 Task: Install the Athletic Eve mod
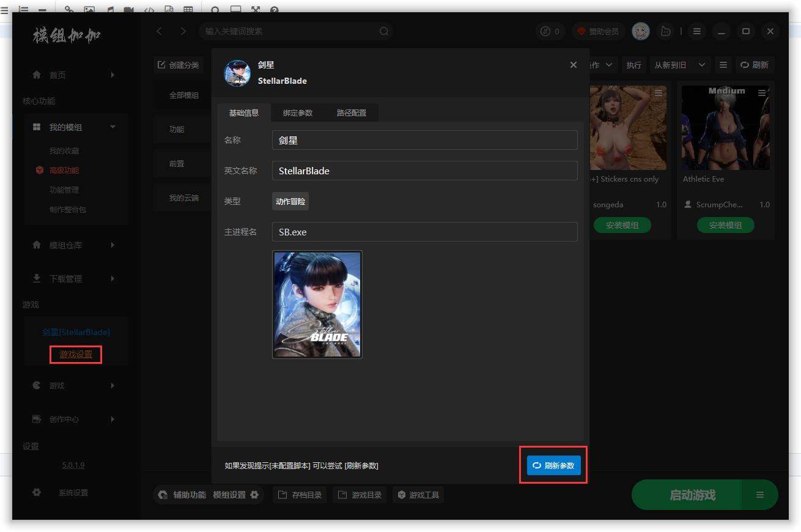click(x=726, y=225)
